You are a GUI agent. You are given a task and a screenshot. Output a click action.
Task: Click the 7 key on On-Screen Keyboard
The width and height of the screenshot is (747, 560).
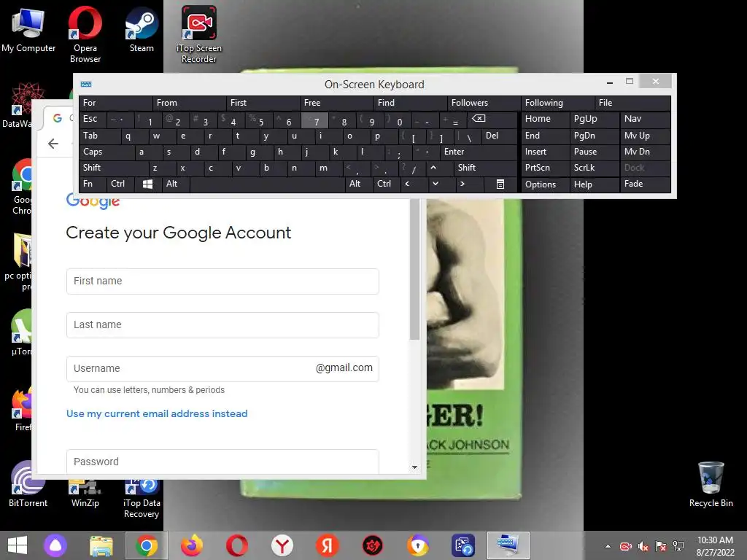[x=315, y=120]
